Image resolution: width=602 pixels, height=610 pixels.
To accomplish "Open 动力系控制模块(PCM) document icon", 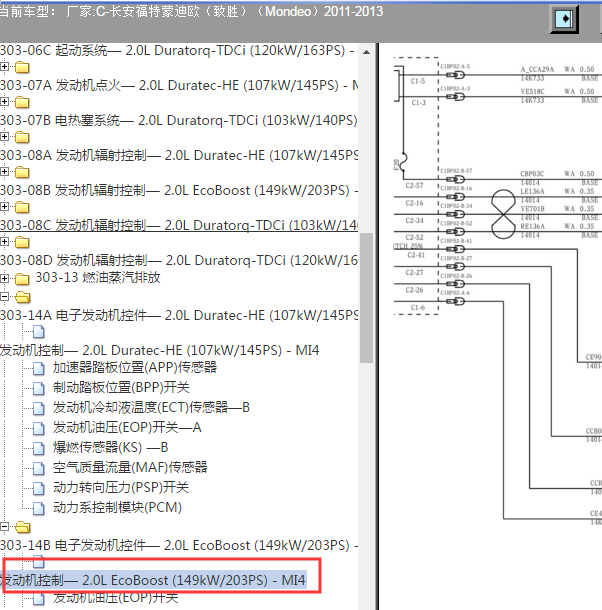I will click(x=39, y=508).
